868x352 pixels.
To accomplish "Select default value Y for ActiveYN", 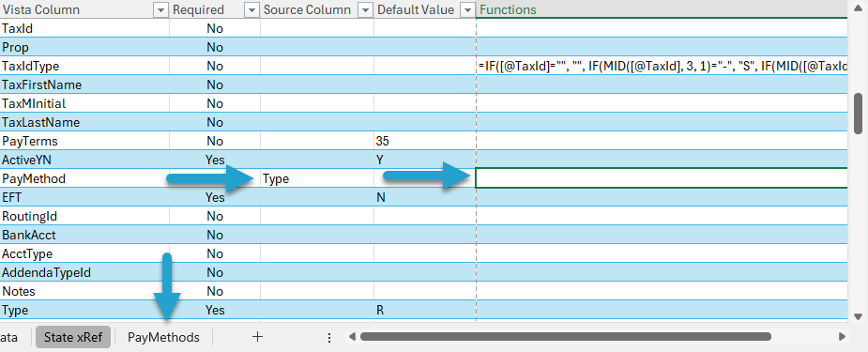I will 424,160.
